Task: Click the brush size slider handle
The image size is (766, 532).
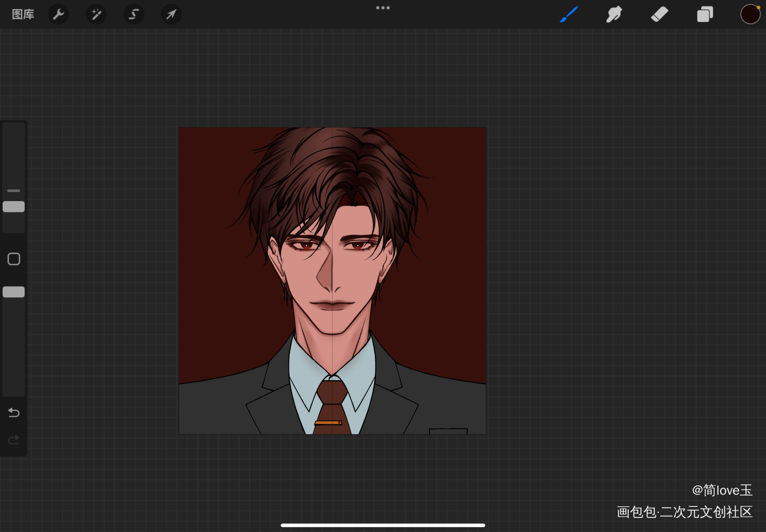Action: tap(14, 207)
